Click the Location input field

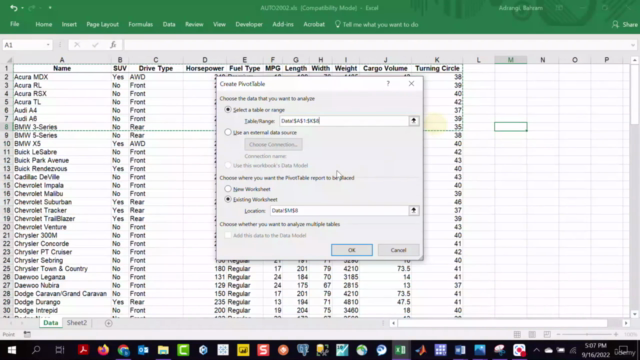click(339, 211)
